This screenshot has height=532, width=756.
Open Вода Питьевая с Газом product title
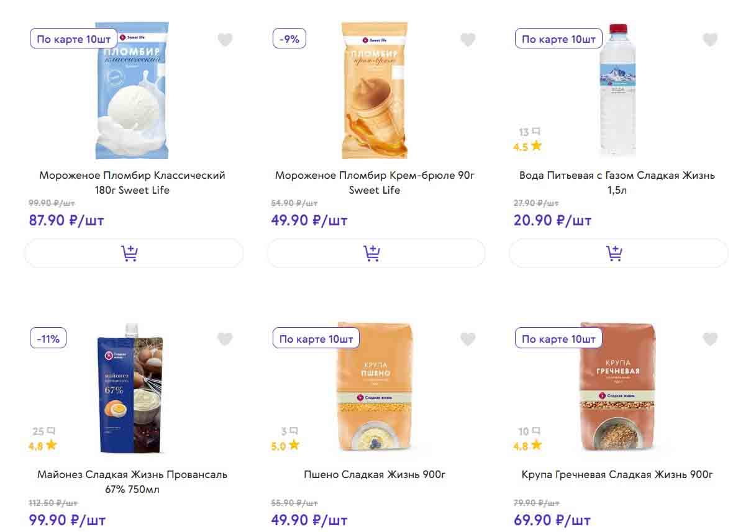point(617,183)
